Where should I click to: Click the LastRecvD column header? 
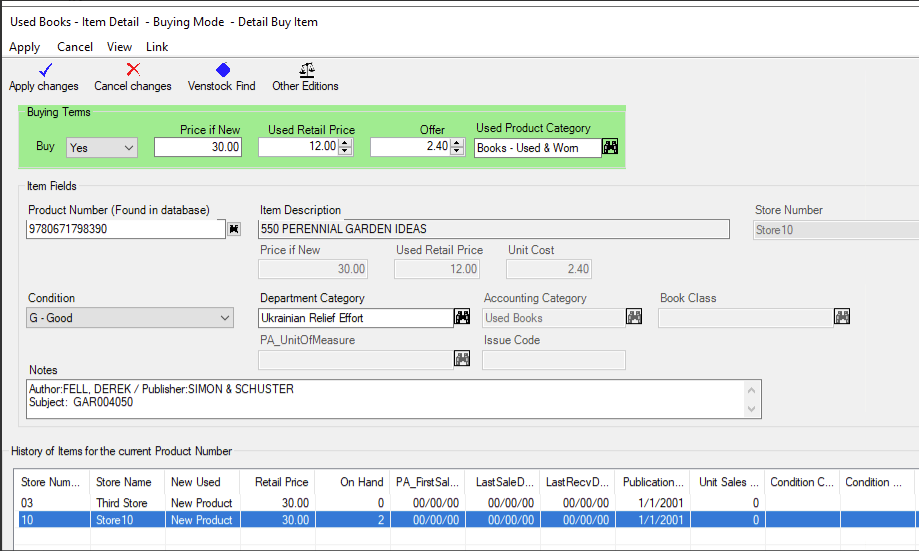(577, 482)
